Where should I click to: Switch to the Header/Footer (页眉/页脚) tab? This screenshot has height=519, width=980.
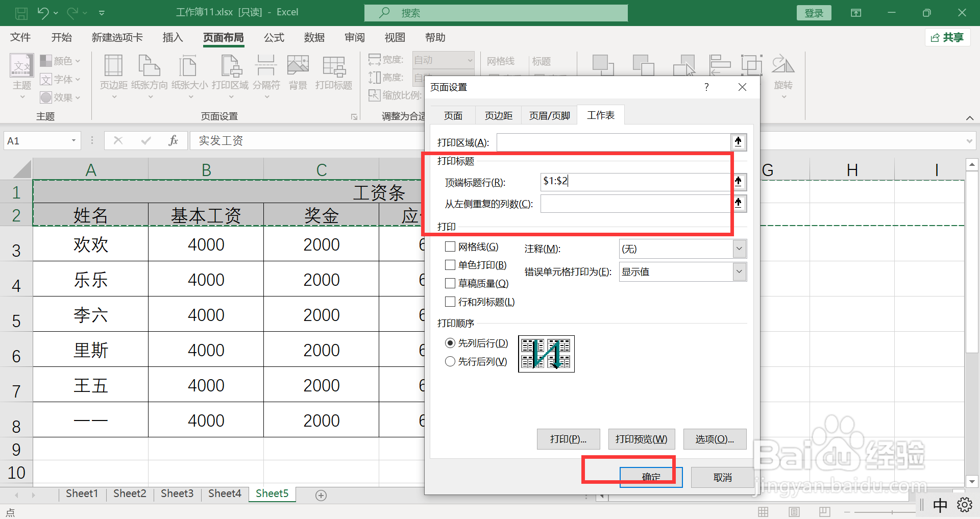549,116
